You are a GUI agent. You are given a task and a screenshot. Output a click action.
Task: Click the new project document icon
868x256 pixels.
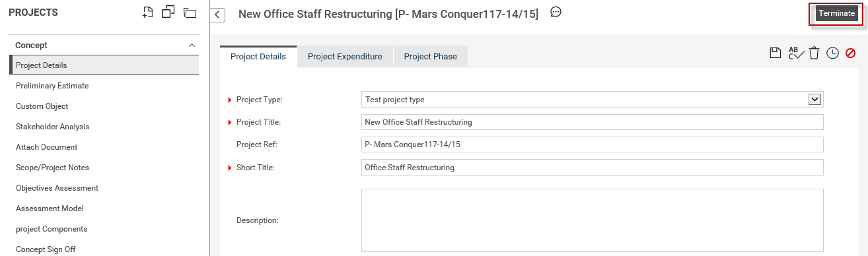149,12
